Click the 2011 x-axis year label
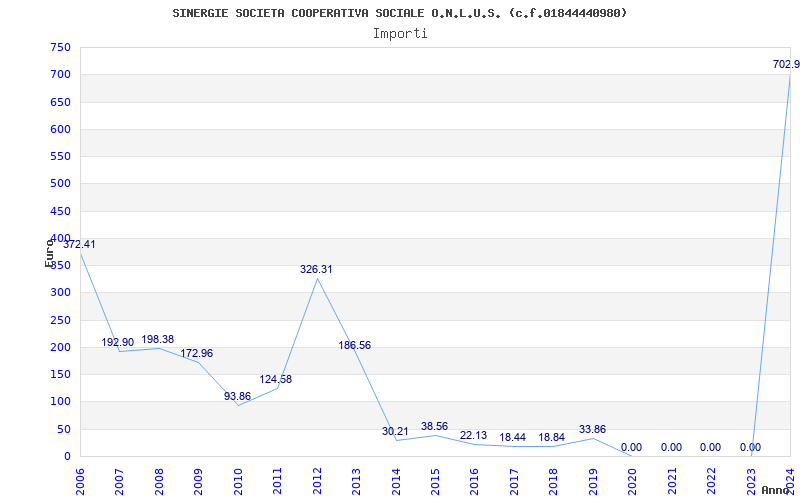The width and height of the screenshot is (800, 500). point(277,481)
